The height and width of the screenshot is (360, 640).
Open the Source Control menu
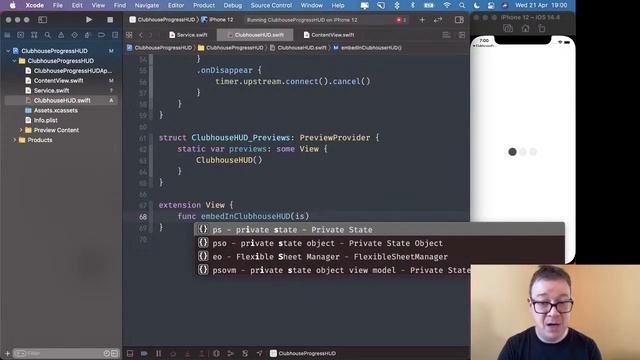click(271, 5)
